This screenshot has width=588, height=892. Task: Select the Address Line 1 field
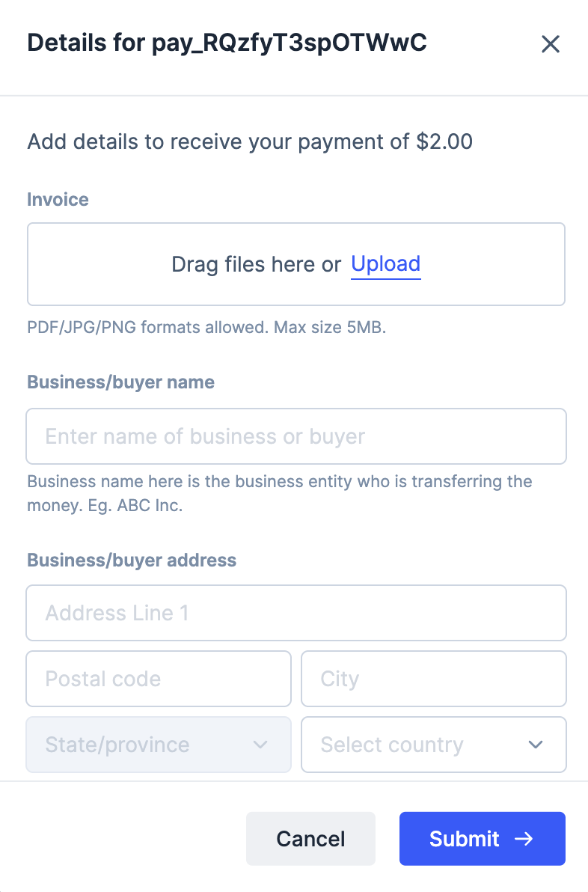click(296, 613)
